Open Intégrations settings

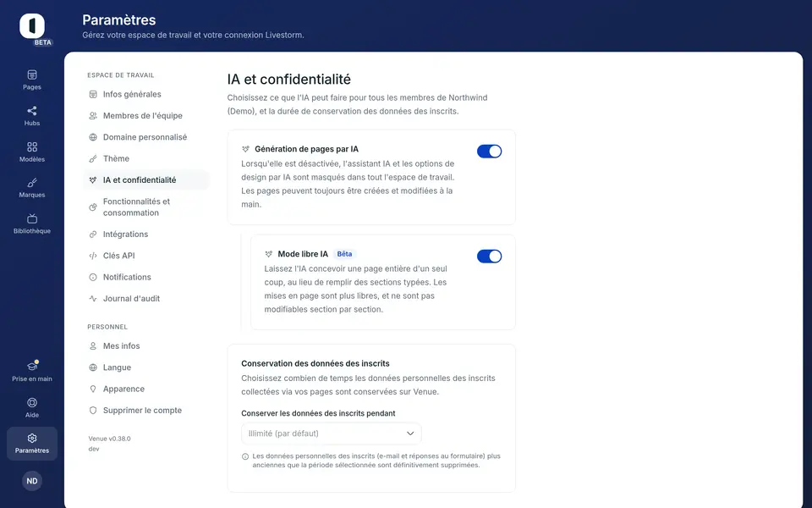[146, 235]
